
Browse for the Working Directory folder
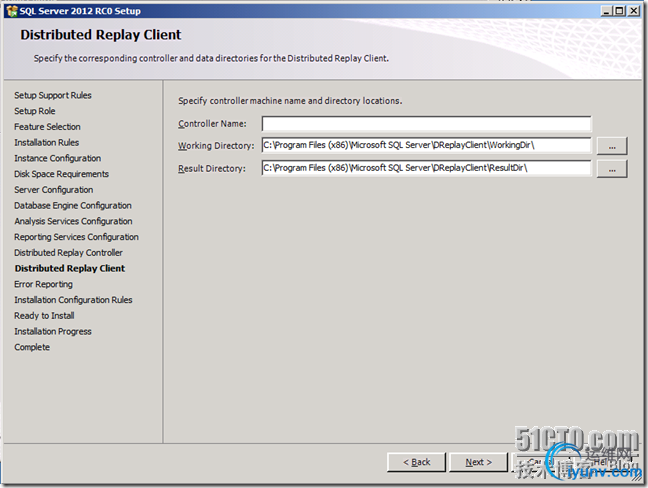(612, 146)
